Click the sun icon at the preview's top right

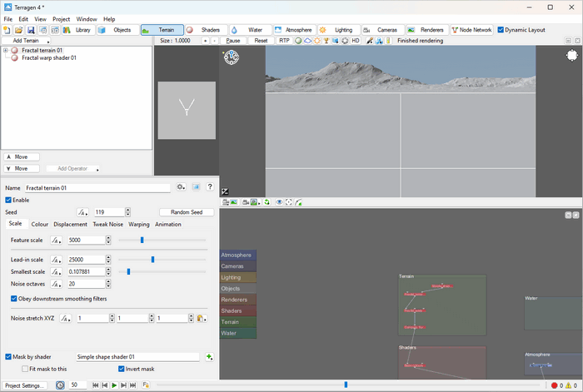pyautogui.click(x=571, y=56)
